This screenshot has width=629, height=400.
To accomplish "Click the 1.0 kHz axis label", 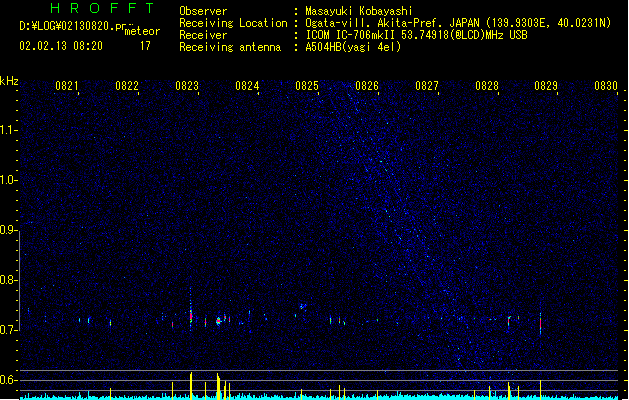I will [8, 180].
